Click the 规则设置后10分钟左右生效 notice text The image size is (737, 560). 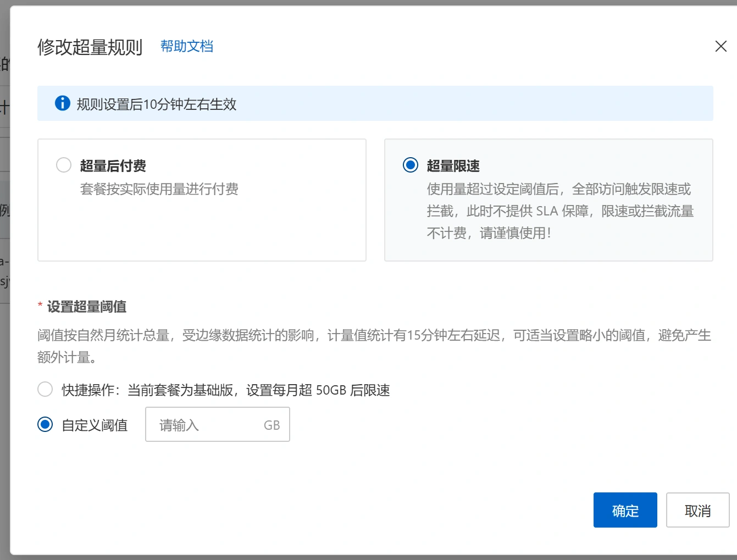157,104
